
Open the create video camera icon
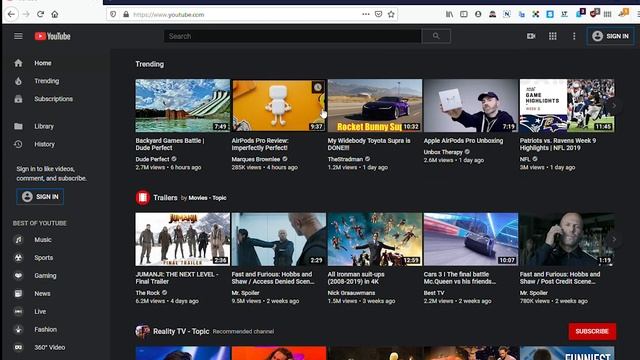pyautogui.click(x=531, y=36)
